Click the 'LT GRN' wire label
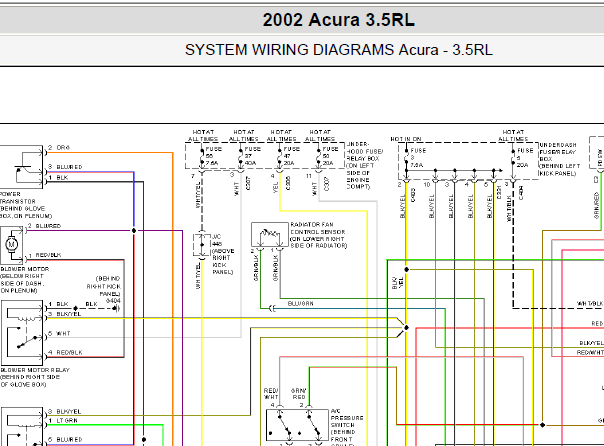This screenshot has width=604, height=446. (x=67, y=421)
